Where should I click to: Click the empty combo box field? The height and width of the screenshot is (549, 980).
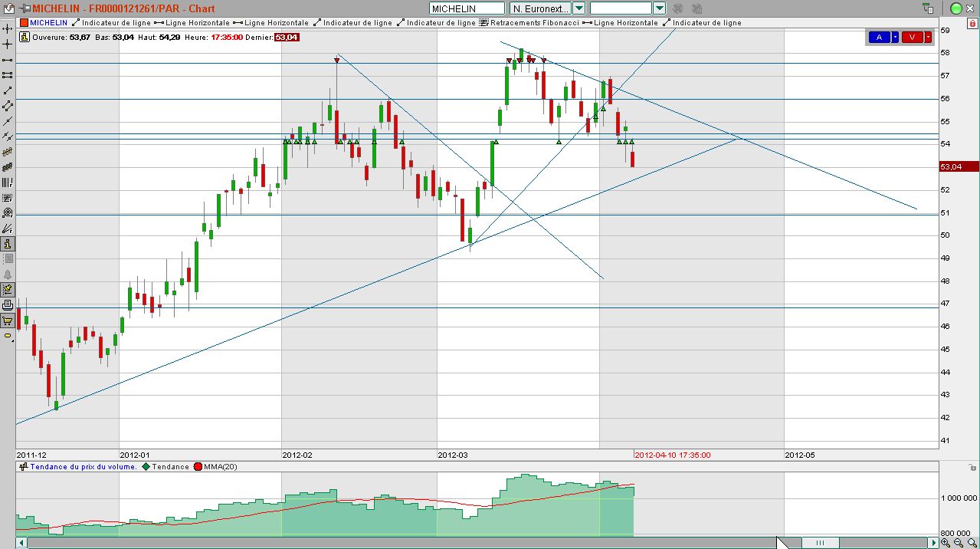coord(621,8)
